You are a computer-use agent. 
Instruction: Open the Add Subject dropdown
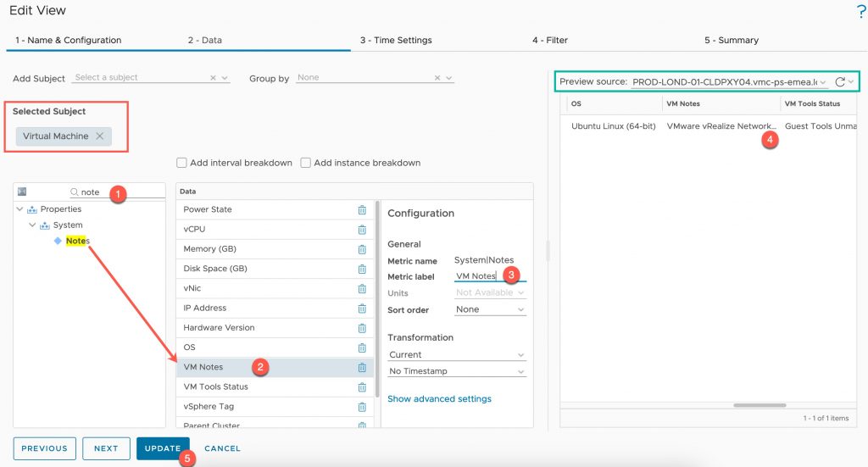[x=225, y=78]
